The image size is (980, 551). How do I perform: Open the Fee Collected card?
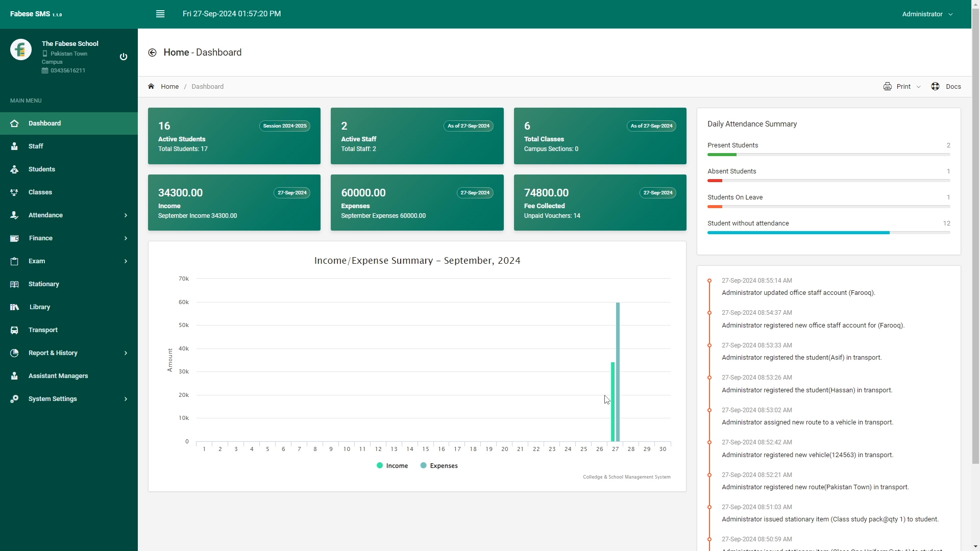(600, 203)
